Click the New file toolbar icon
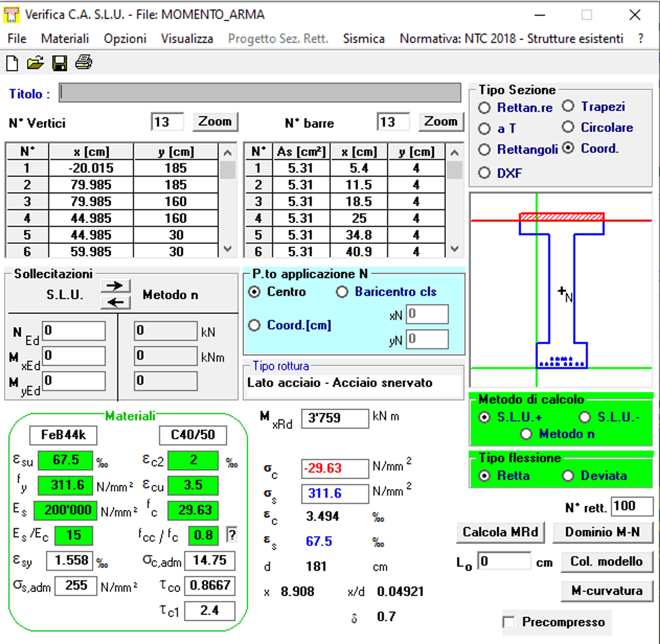 (x=12, y=63)
